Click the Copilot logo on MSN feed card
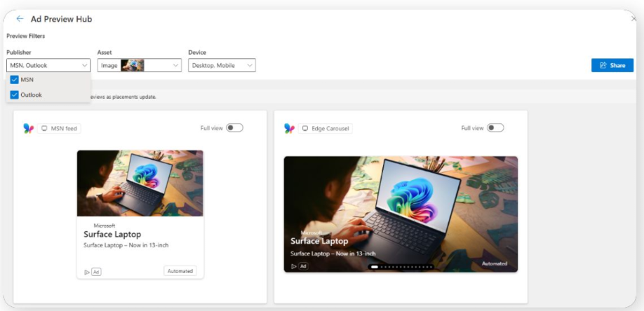Viewport: 644px width, 311px height. tap(28, 128)
